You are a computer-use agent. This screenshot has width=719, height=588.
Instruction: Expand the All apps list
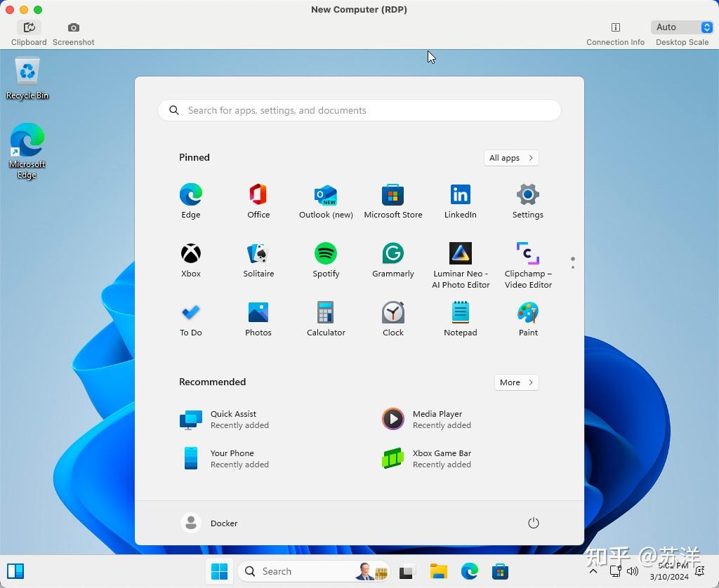511,158
